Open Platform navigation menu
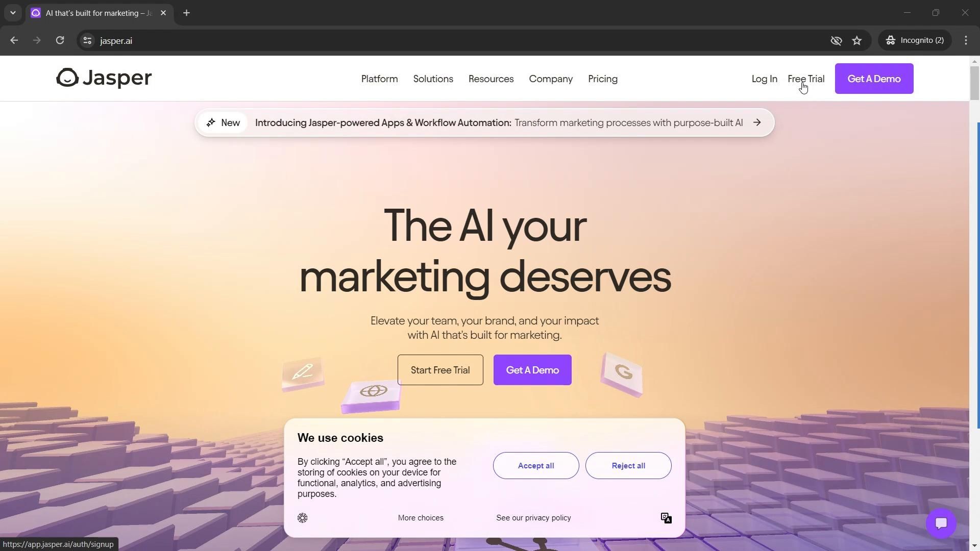This screenshot has height=551, width=980. 379,79
